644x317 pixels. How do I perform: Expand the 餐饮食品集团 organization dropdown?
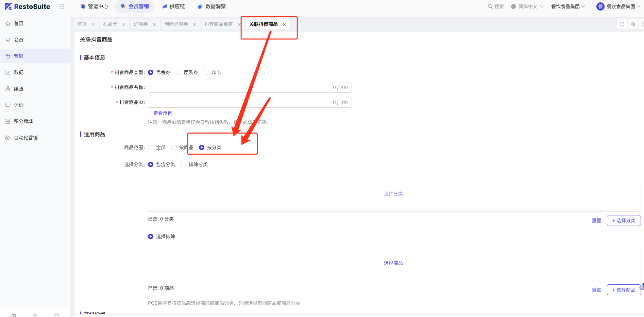(x=568, y=6)
